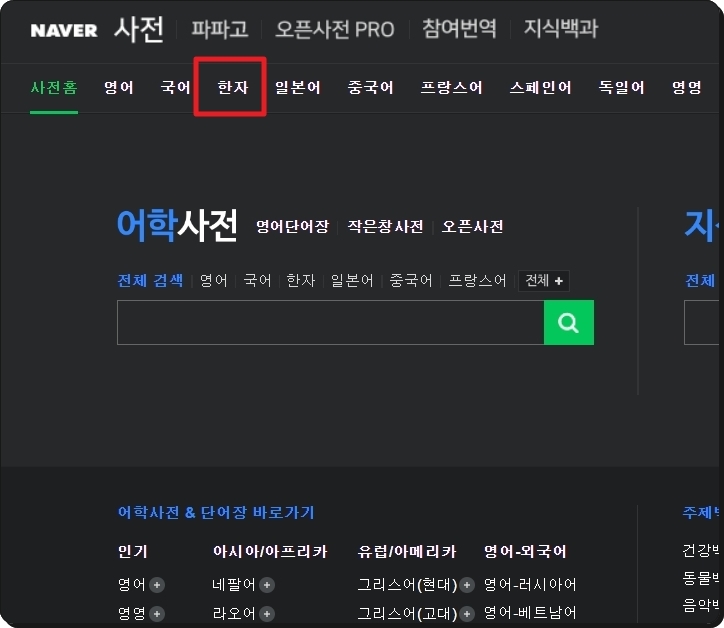Expand the plus icon beside 그리스어(현대)

click(467, 585)
